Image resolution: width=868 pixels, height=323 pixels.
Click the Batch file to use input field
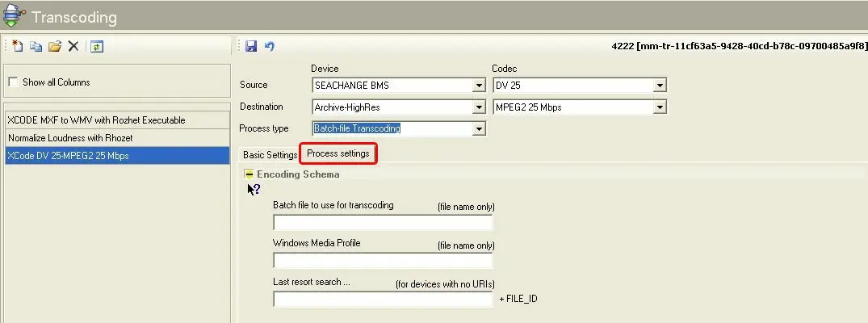[x=383, y=223]
